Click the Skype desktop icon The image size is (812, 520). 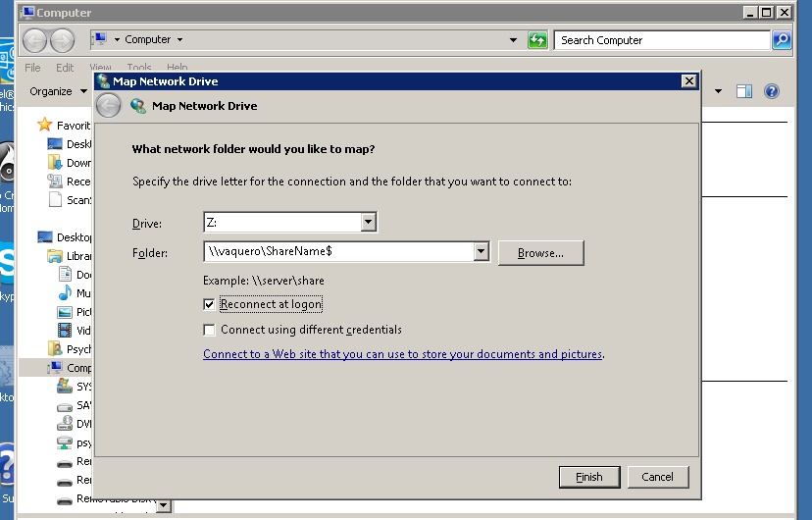click(x=7, y=265)
